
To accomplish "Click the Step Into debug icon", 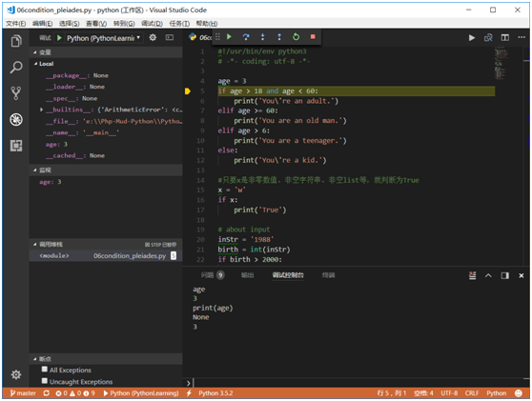I will pyautogui.click(x=262, y=36).
